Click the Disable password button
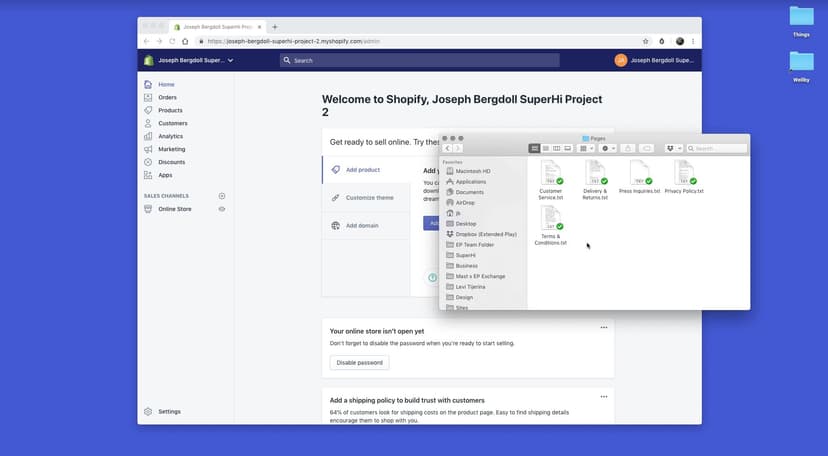The image size is (828, 456). tap(359, 363)
